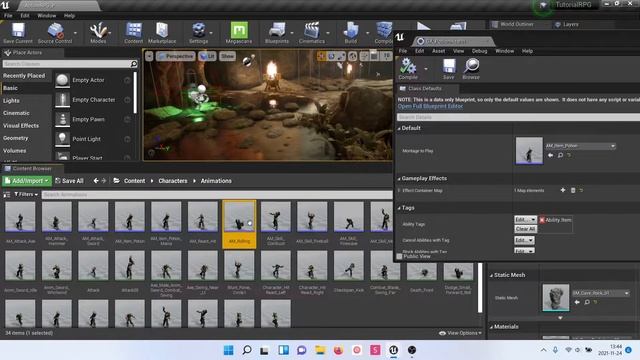Select the Lights category in Place Actors
Viewport: 640px width, 360px height.
(x=11, y=100)
